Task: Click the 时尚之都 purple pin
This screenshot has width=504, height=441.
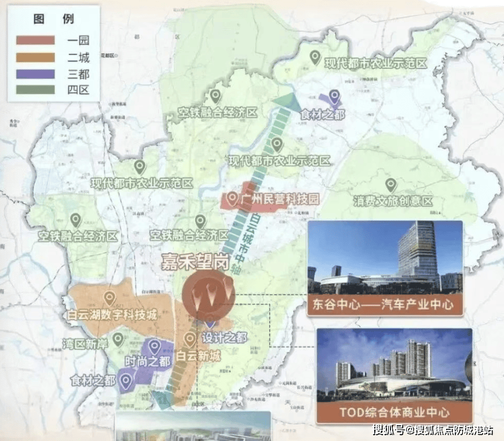Action: click(154, 347)
